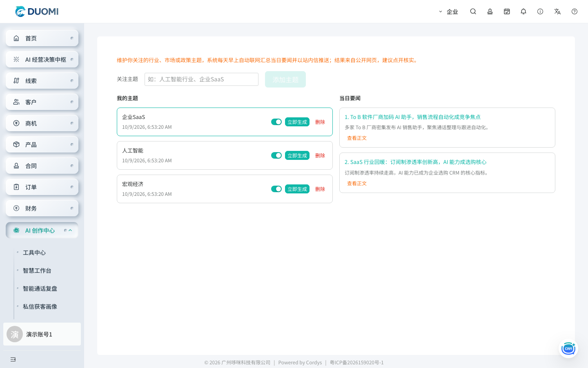The height and width of the screenshot is (368, 588).
Task: Open the 财务 sidebar menu
Action: tap(42, 208)
